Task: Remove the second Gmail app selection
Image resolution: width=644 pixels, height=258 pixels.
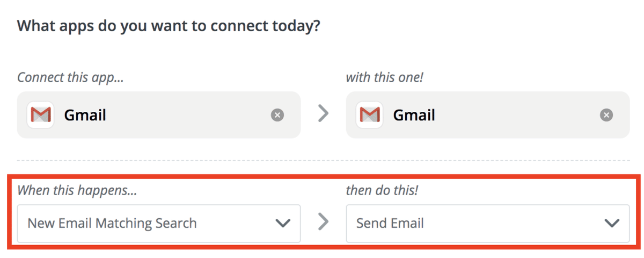Action: pyautogui.click(x=606, y=115)
